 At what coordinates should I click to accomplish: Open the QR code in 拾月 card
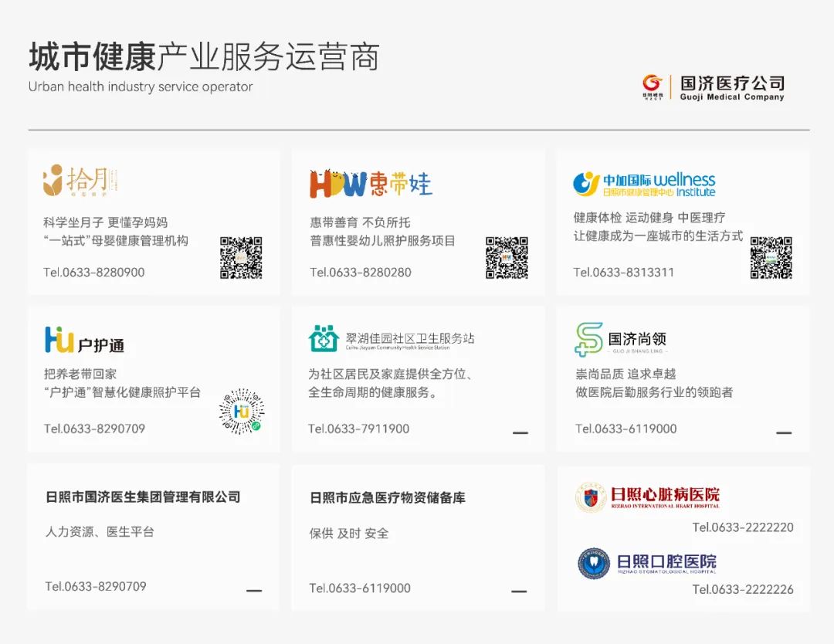tap(241, 258)
